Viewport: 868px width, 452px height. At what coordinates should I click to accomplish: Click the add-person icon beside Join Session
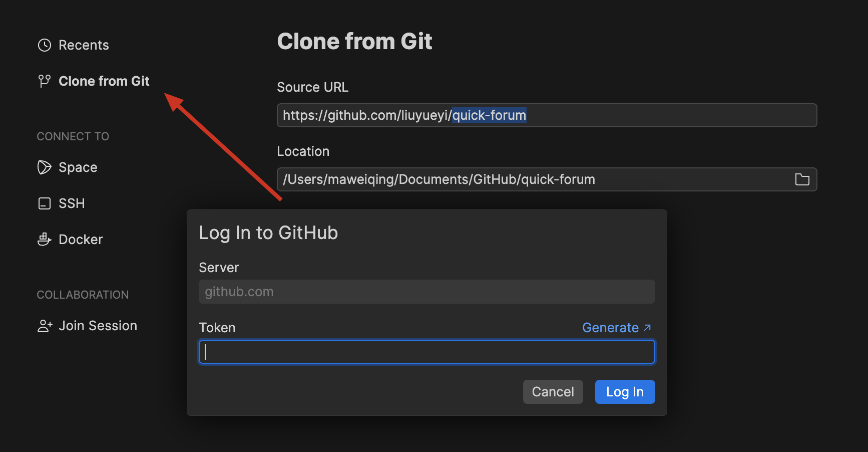[x=45, y=326]
